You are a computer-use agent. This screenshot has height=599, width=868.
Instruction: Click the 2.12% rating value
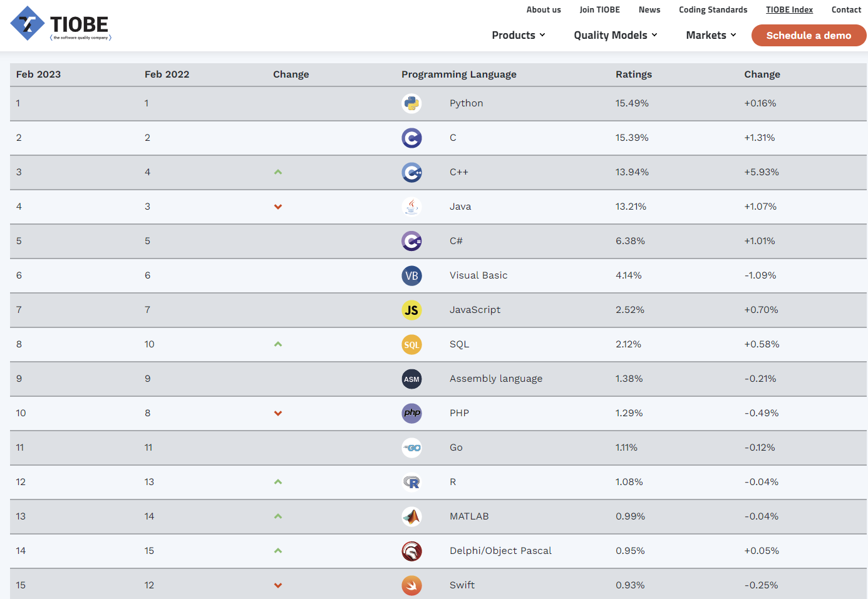(x=628, y=344)
